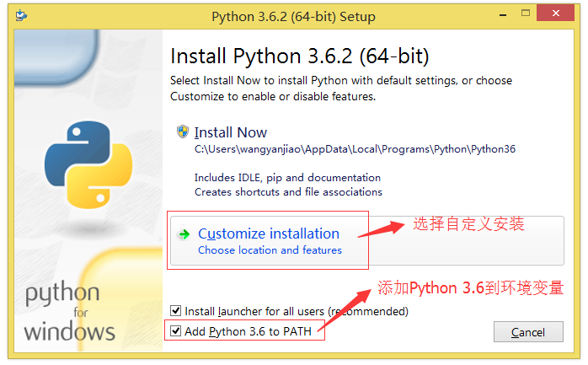Cancel the Python installation
This screenshot has height=365, width=588.
click(528, 332)
